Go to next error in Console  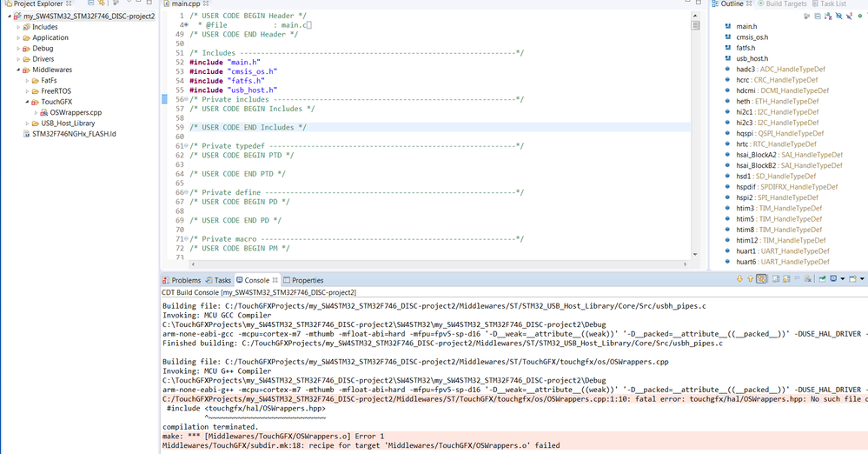739,279
